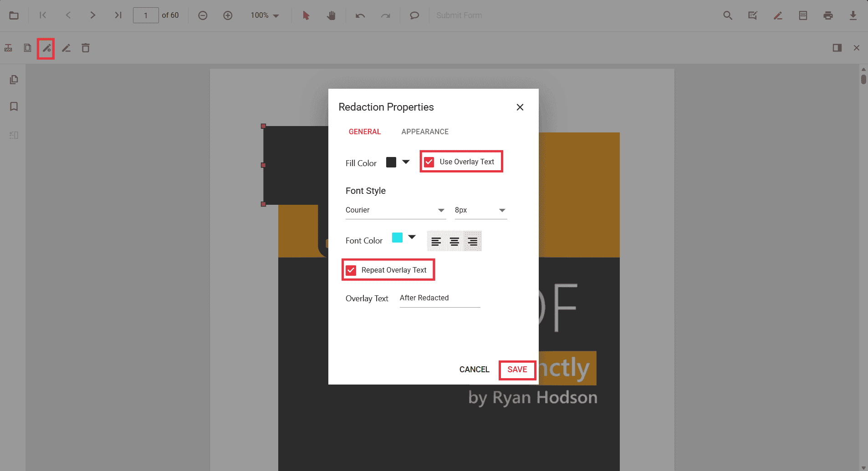Show page thumbnails in the left sidebar
The height and width of the screenshot is (471, 868).
click(14, 79)
